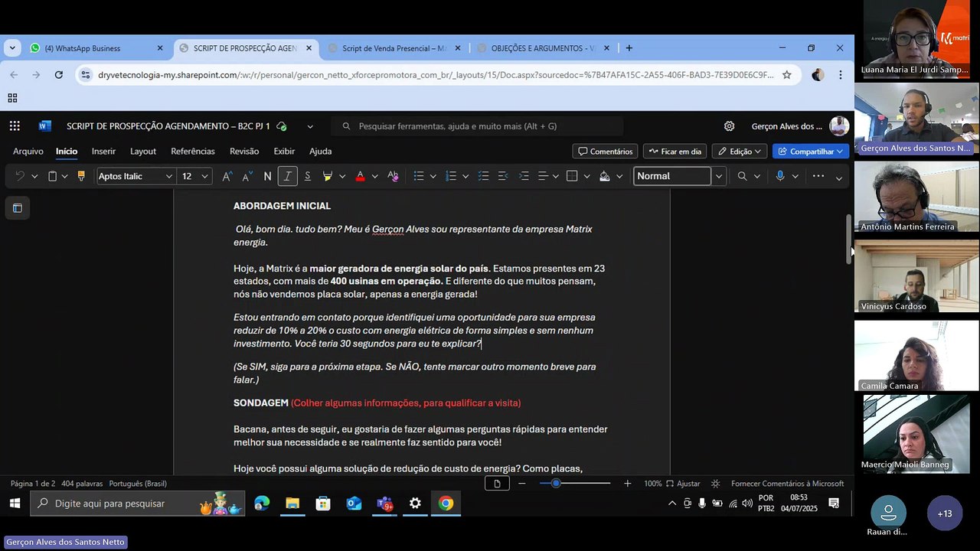Open Outlook from the taskbar

pyautogui.click(x=354, y=504)
